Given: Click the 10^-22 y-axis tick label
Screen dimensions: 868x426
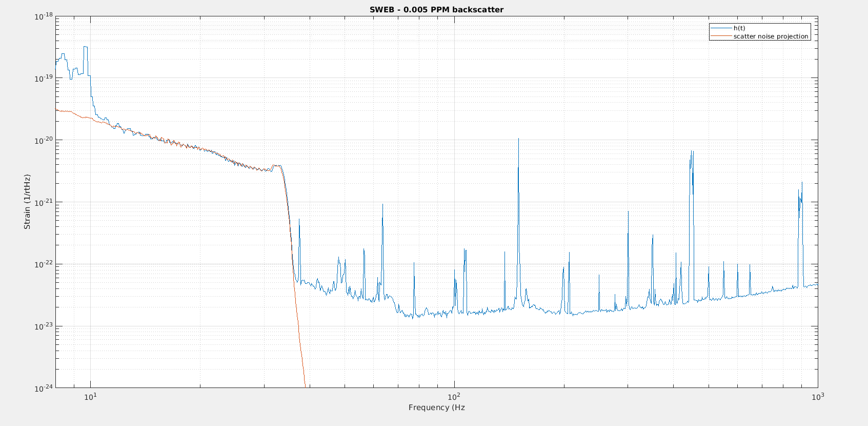Looking at the screenshot, I should [44, 264].
